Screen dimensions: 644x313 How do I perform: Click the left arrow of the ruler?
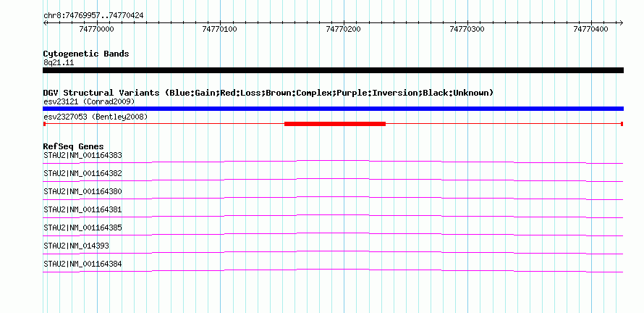[x=45, y=22]
